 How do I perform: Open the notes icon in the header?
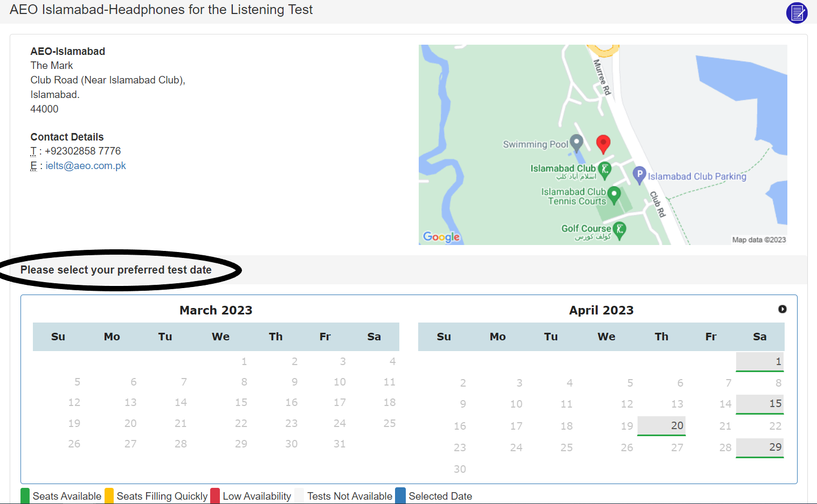[x=797, y=13]
